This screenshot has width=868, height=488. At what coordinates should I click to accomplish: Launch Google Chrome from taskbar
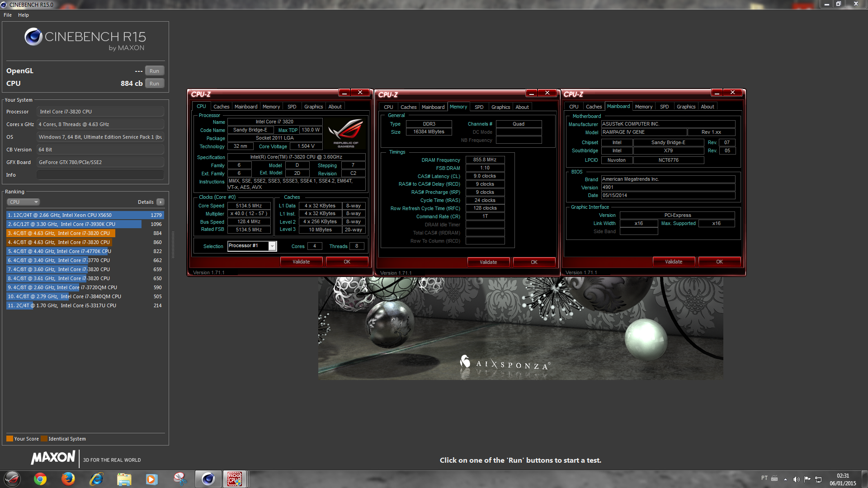(40, 479)
